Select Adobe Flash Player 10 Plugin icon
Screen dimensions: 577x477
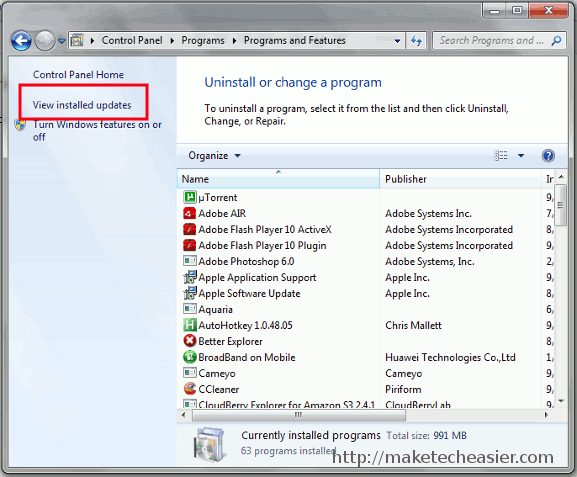tap(190, 245)
